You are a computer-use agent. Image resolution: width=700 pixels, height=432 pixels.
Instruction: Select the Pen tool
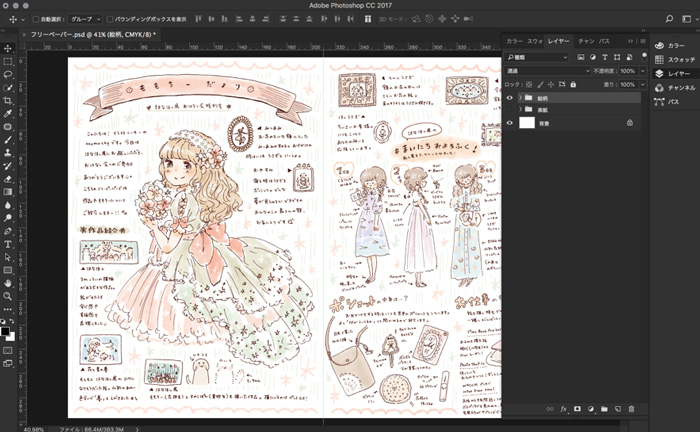(x=8, y=231)
